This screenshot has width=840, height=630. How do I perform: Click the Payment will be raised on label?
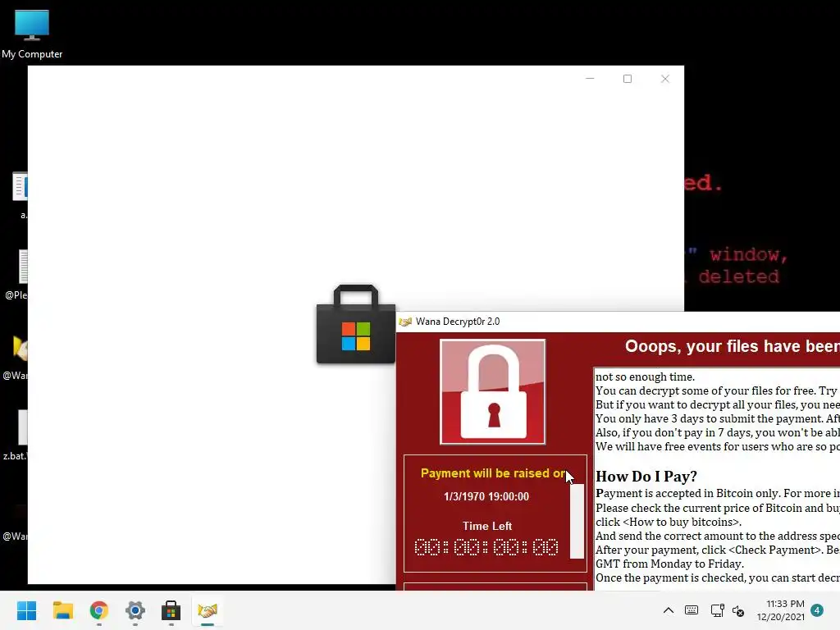pos(493,473)
